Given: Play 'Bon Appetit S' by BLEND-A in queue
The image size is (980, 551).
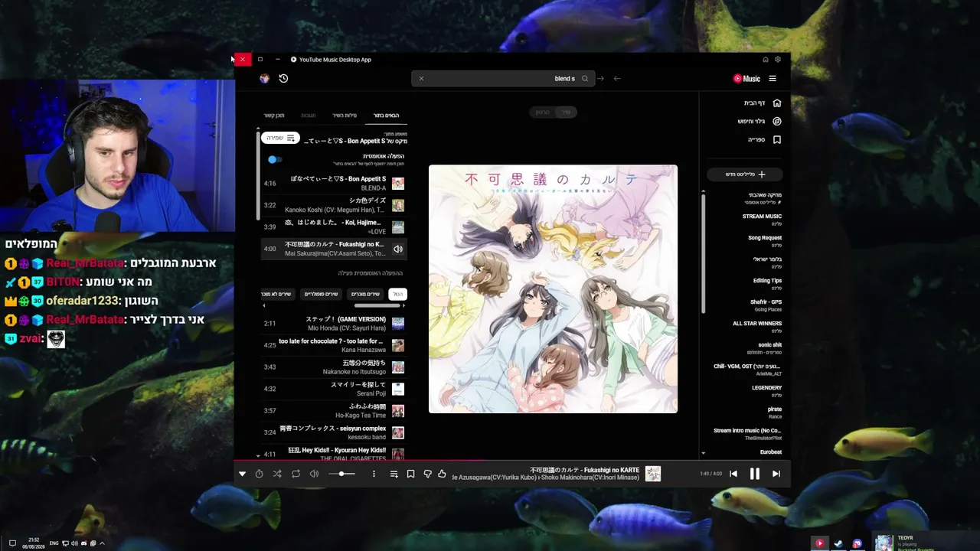Looking at the screenshot, I should pyautogui.click(x=334, y=184).
